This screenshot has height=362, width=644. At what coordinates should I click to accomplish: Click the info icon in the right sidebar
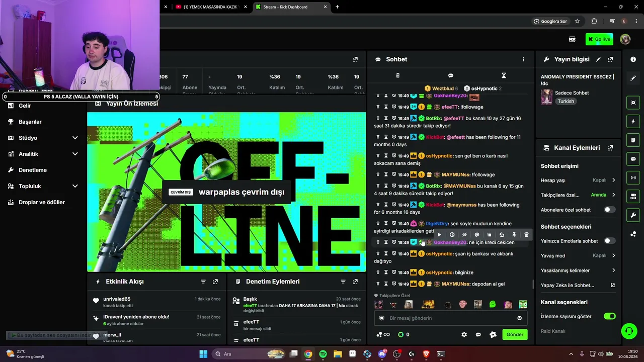633,59
